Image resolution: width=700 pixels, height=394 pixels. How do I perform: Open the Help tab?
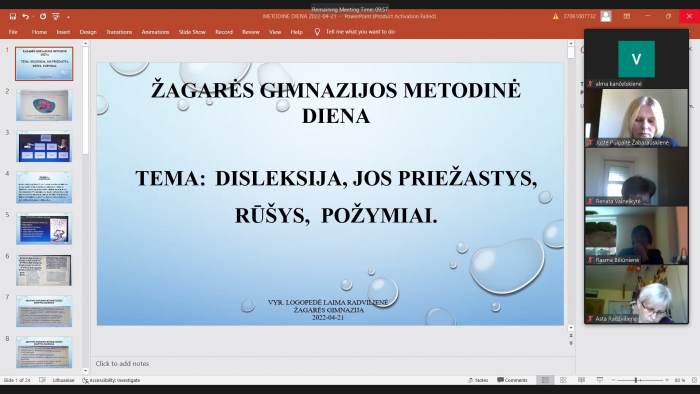(296, 32)
